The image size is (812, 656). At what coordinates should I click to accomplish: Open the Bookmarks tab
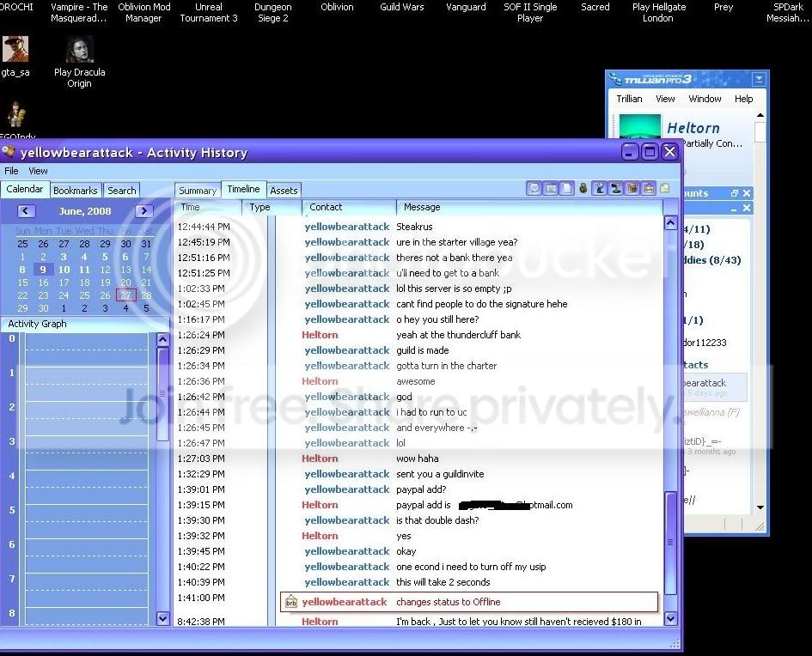[75, 191]
